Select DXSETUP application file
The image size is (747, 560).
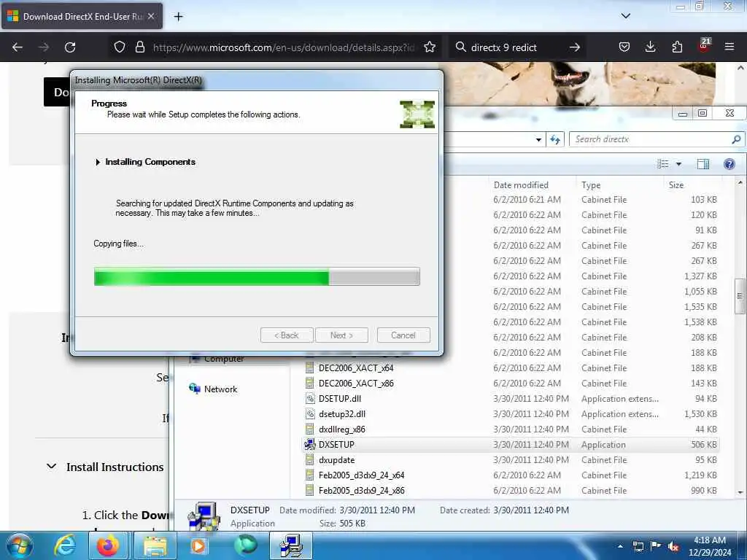511,444
